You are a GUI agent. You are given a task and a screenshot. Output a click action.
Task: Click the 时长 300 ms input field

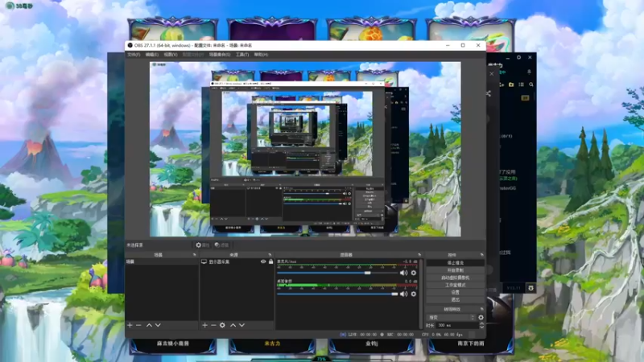click(456, 326)
